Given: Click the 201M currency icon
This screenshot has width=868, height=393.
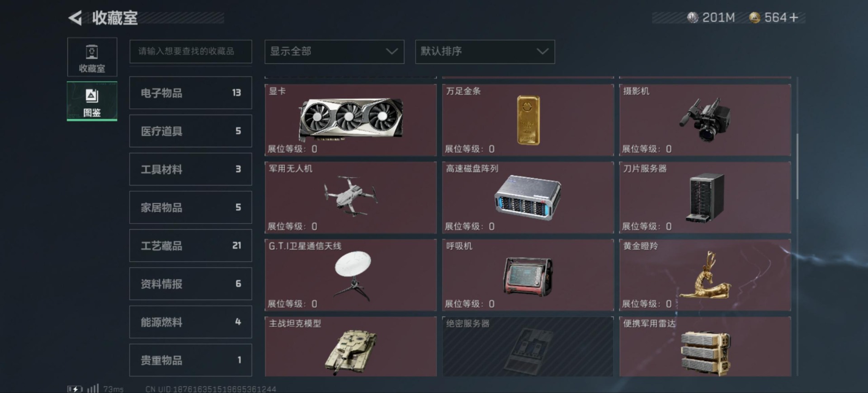Looking at the screenshot, I should pos(692,18).
